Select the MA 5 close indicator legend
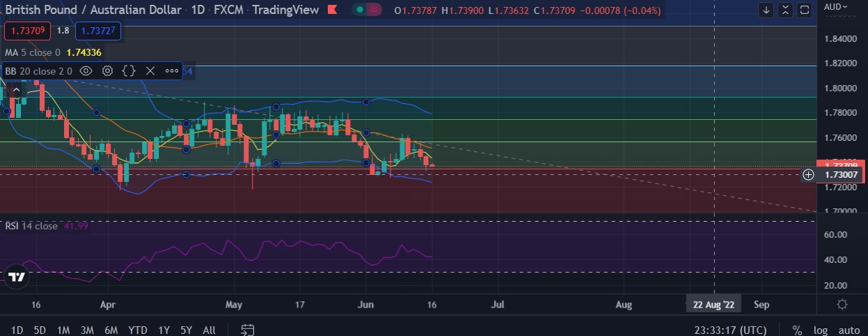Screen dimensions: 868x336 click(33, 52)
